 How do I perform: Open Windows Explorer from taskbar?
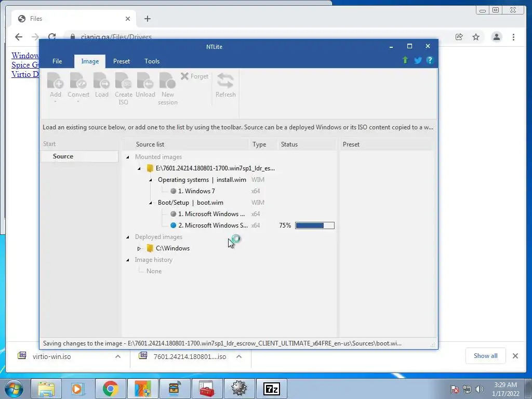point(46,389)
